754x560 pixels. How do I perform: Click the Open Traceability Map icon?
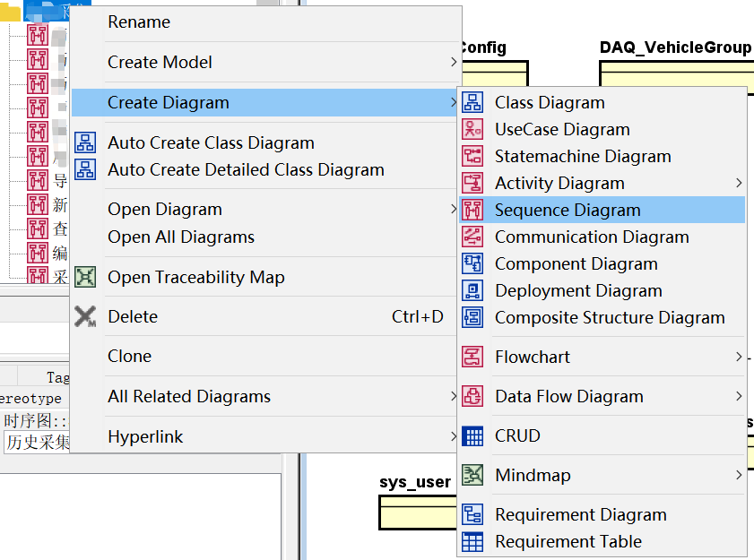tap(85, 278)
